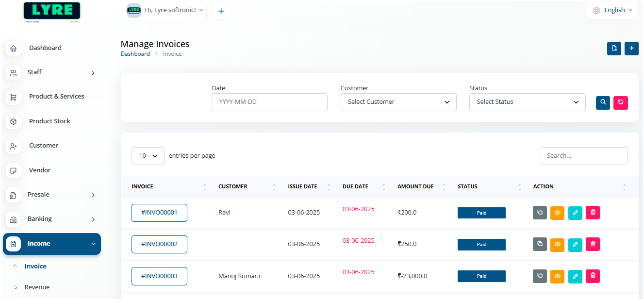
Task: Preview invoice #INVO00002 using the eye icon
Action: point(557,244)
